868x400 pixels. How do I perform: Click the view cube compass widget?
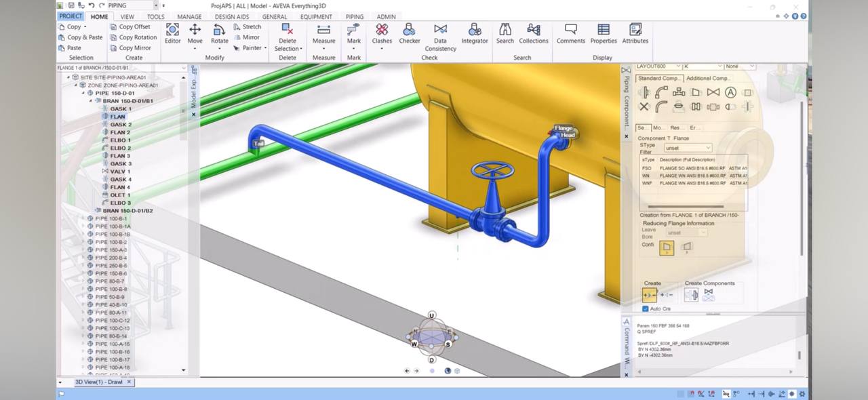(432, 337)
